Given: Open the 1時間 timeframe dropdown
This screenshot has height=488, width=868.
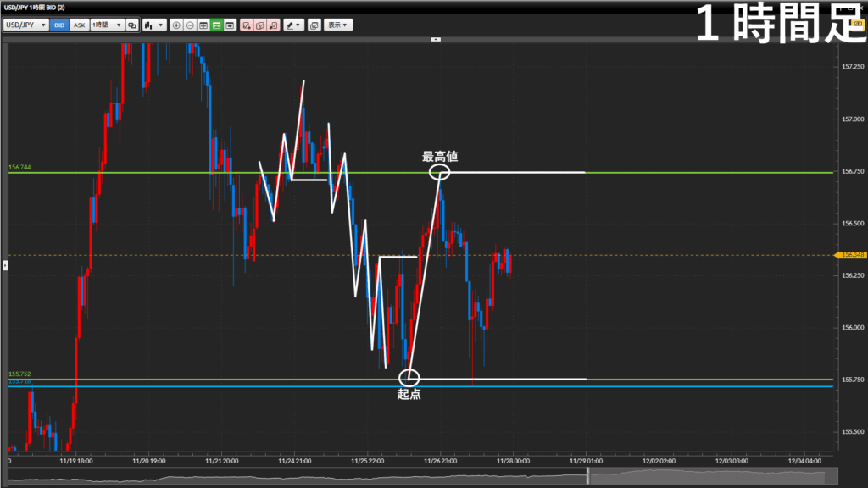Looking at the screenshot, I should tap(107, 25).
